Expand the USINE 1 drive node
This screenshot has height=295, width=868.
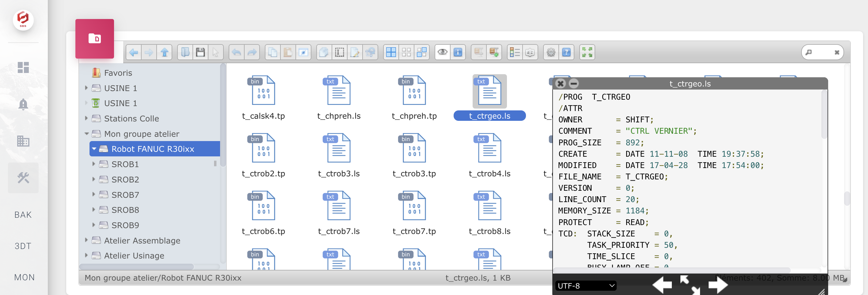(x=86, y=88)
